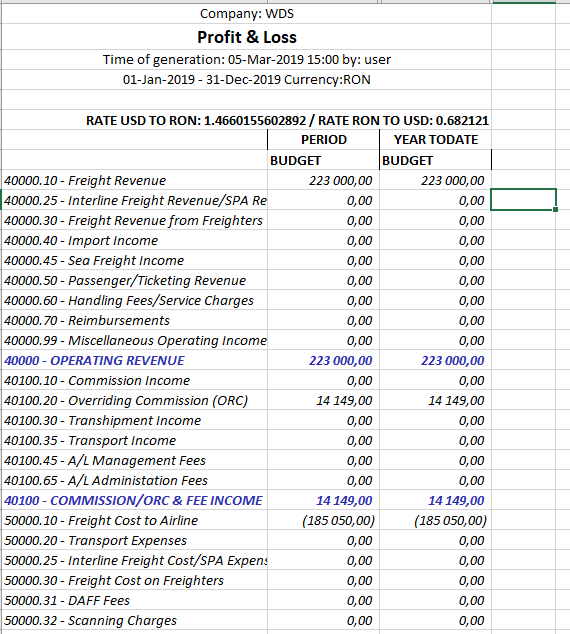
Task: Click the BUDGET cell under PERIOD
Action: [x=323, y=161]
